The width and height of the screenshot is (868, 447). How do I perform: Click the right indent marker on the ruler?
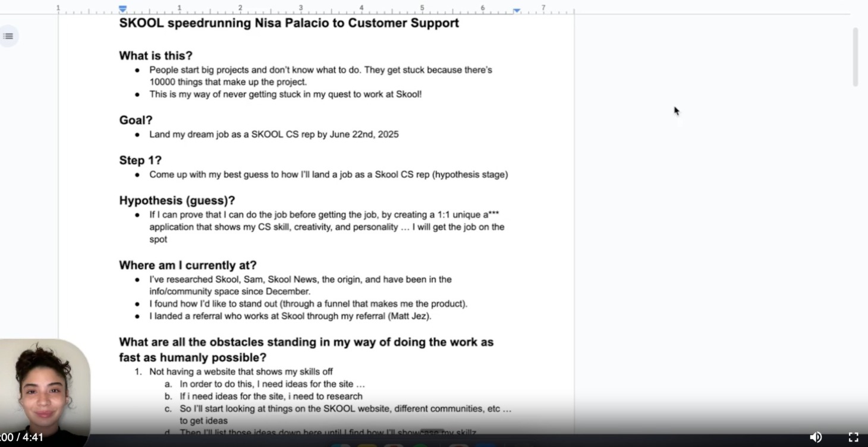(x=517, y=11)
